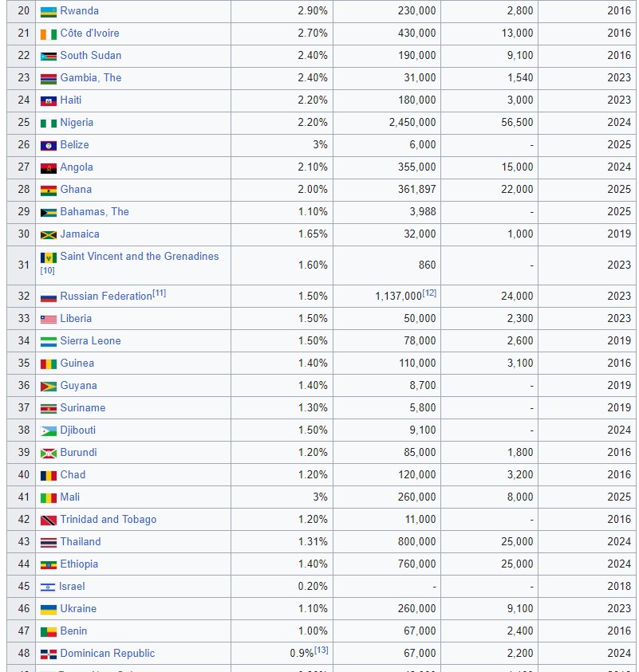Go to the Haiti article link

(71, 100)
